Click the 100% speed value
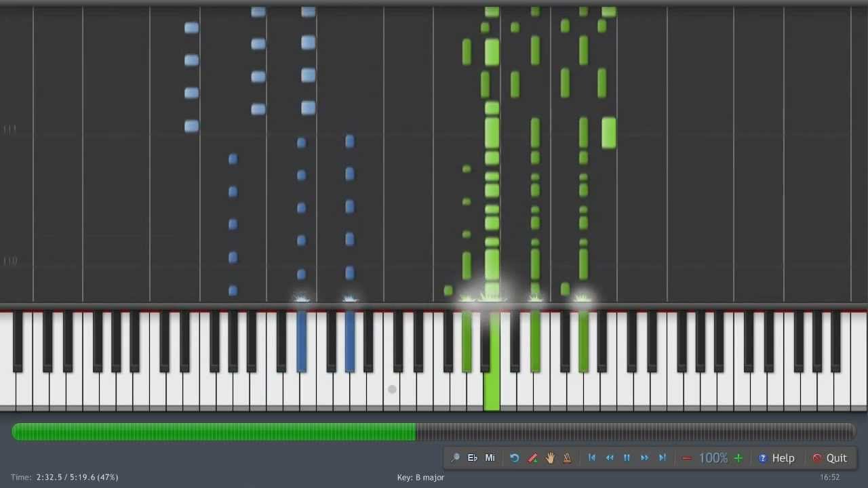 click(713, 458)
